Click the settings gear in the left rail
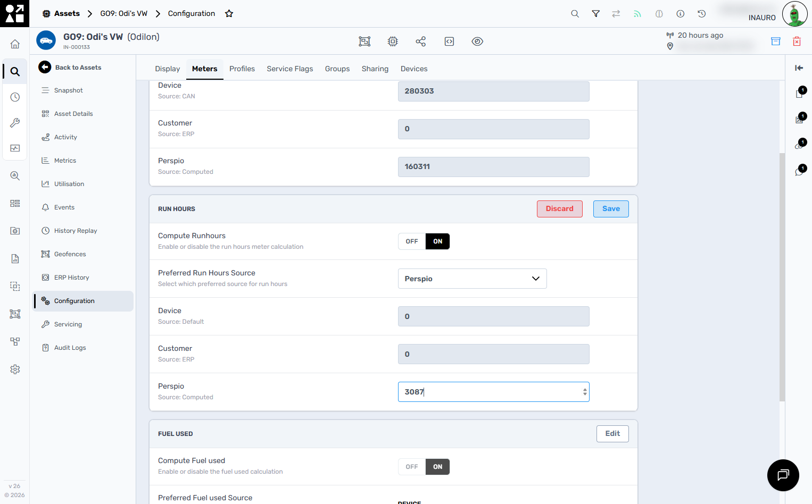The height and width of the screenshot is (504, 812). click(x=15, y=369)
